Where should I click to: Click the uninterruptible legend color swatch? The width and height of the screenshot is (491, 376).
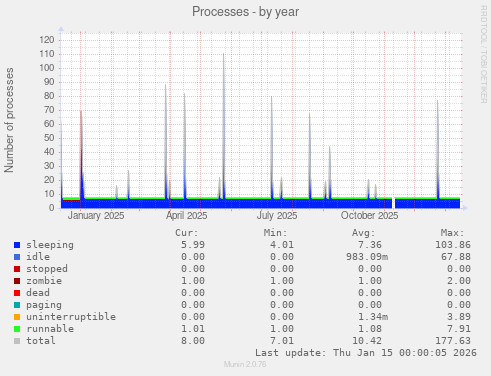(x=17, y=317)
